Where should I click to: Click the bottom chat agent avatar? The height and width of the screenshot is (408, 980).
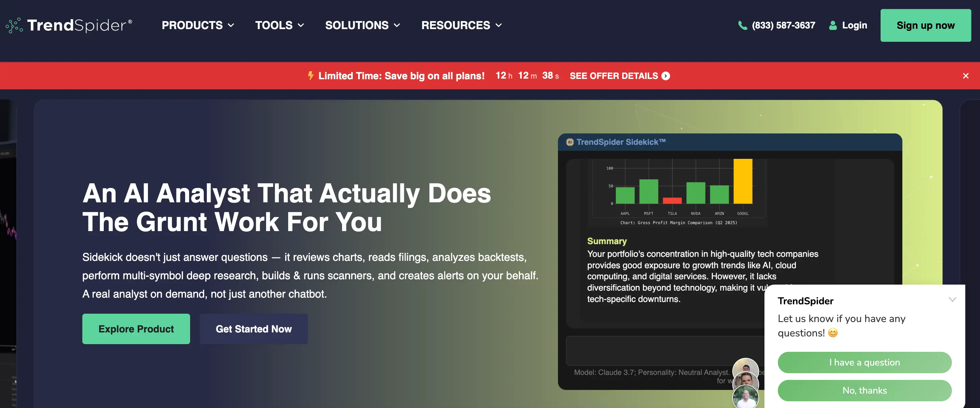click(746, 397)
